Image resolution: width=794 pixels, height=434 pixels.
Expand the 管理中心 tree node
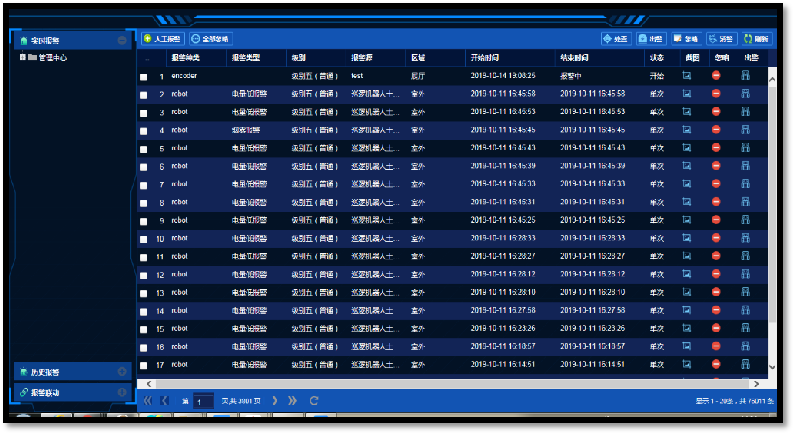[22, 58]
